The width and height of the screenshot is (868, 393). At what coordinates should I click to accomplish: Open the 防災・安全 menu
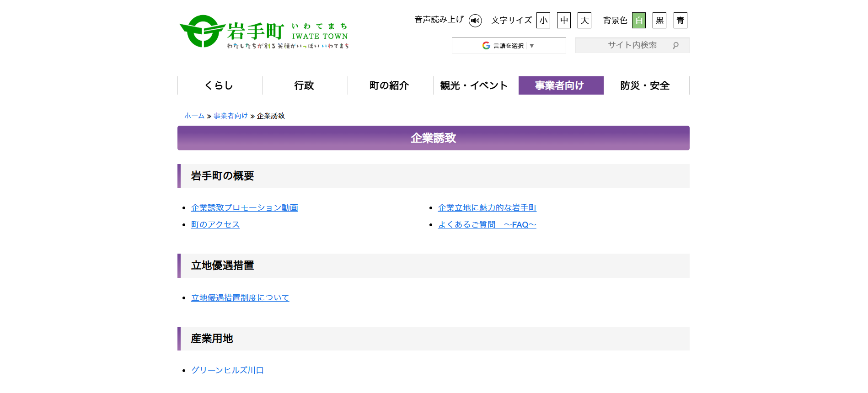[x=646, y=85]
